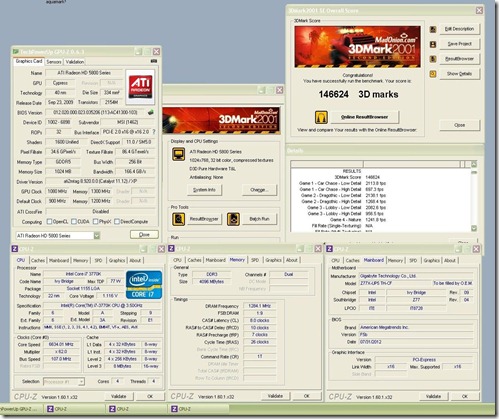Open the Graphics tab in Mainboard CPU-Z window
The image size is (499, 419).
coord(432,260)
